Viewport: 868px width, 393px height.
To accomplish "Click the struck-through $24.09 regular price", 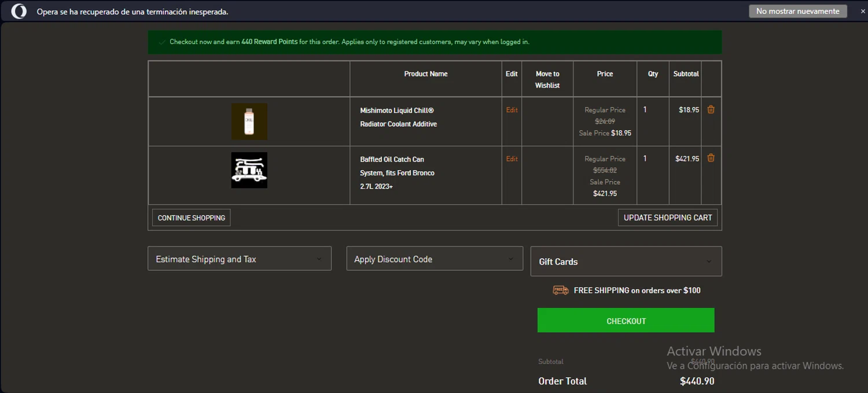I will coord(605,122).
